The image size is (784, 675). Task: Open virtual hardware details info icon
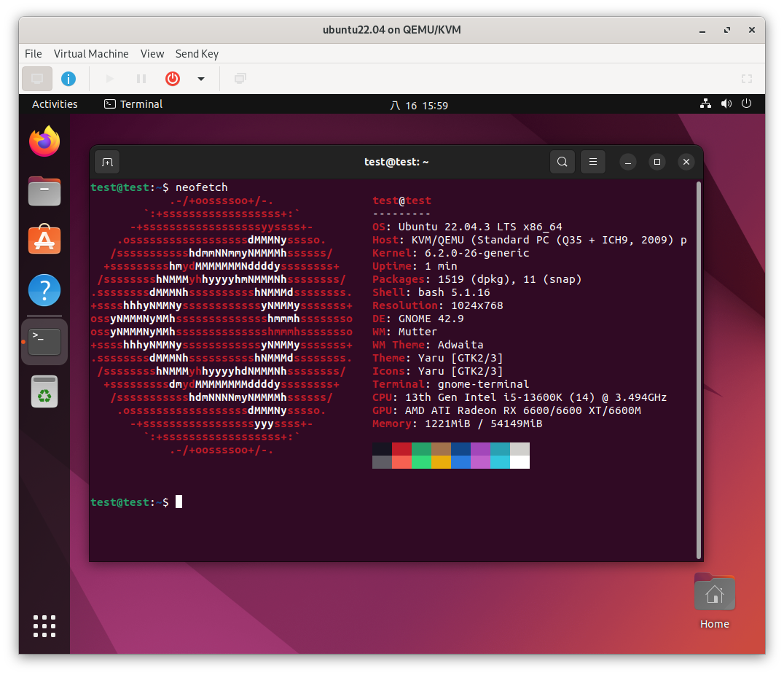[x=68, y=79]
